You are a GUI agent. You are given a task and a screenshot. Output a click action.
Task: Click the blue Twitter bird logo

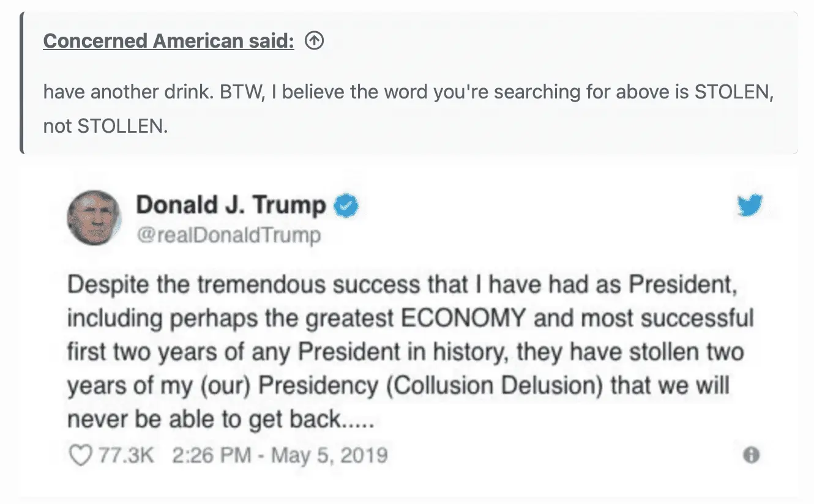point(750,205)
